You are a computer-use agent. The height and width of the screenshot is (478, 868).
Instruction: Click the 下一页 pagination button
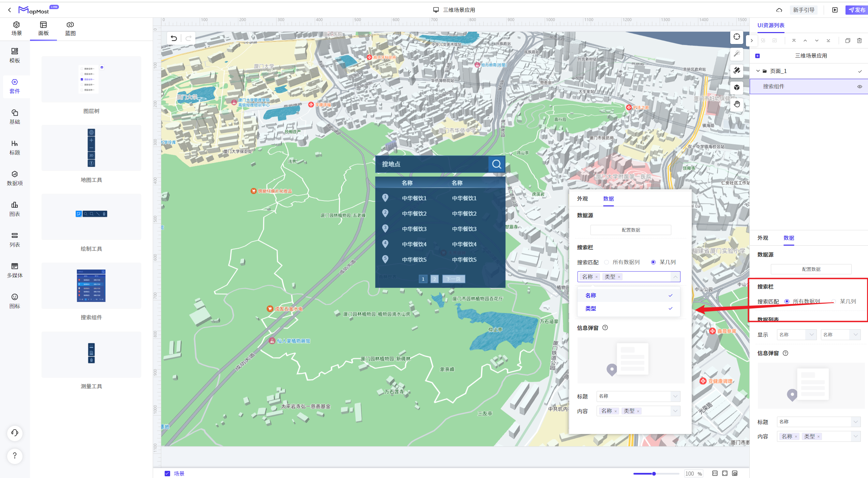point(453,279)
